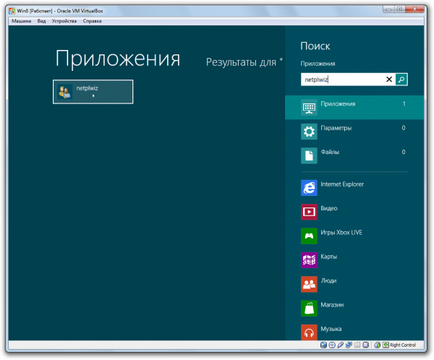The width and height of the screenshot is (434, 360).
Task: Click the Карты label text
Action: click(x=329, y=257)
